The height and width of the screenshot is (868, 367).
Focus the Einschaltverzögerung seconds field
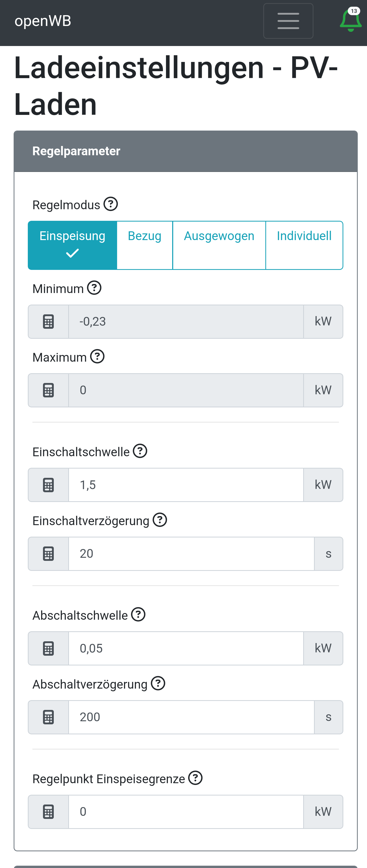[x=191, y=554]
